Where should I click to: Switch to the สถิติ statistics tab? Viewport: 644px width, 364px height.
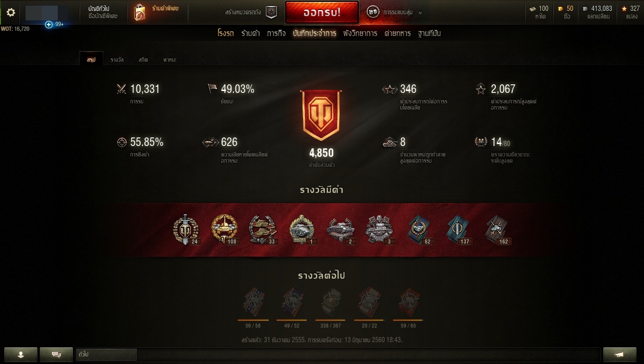(x=143, y=60)
